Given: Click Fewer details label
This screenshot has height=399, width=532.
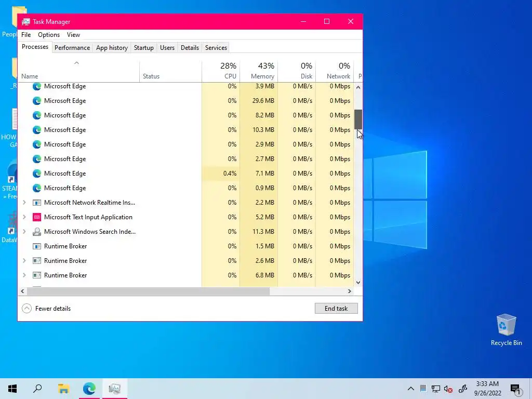Looking at the screenshot, I should pyautogui.click(x=53, y=309).
